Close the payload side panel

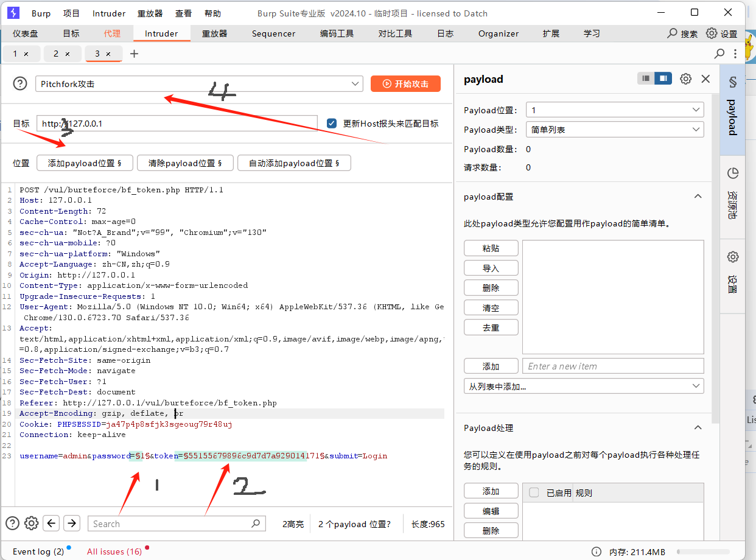(706, 79)
